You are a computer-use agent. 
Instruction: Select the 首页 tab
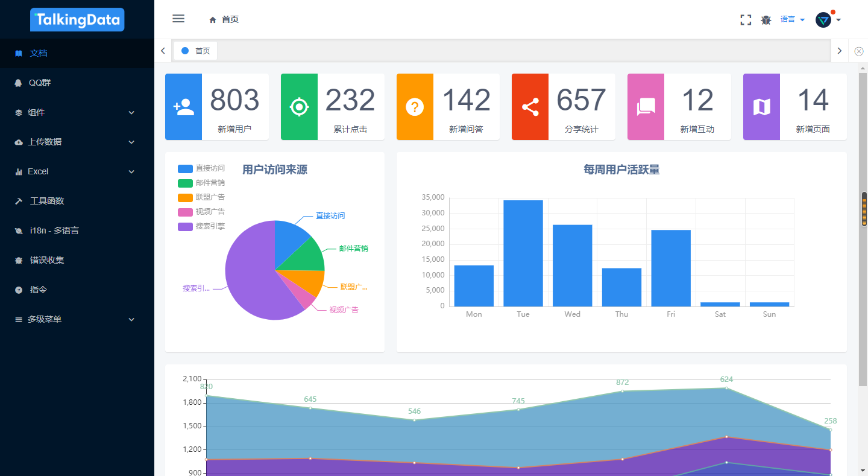(x=195, y=51)
